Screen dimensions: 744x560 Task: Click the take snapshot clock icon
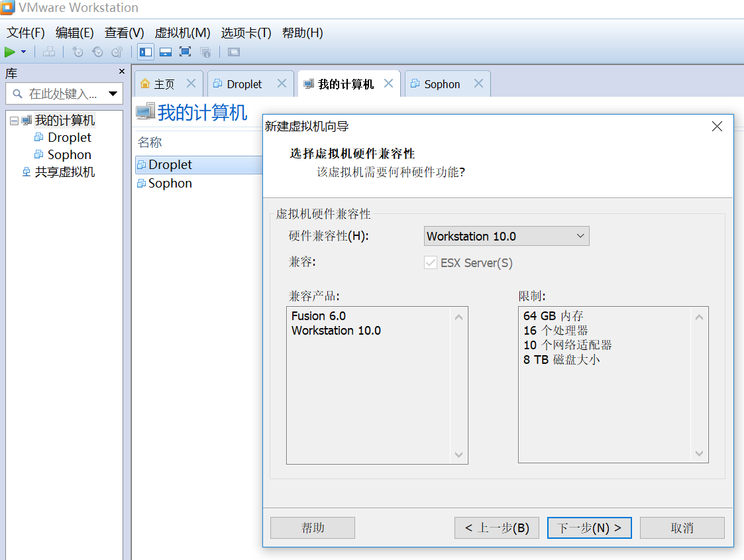[78, 52]
